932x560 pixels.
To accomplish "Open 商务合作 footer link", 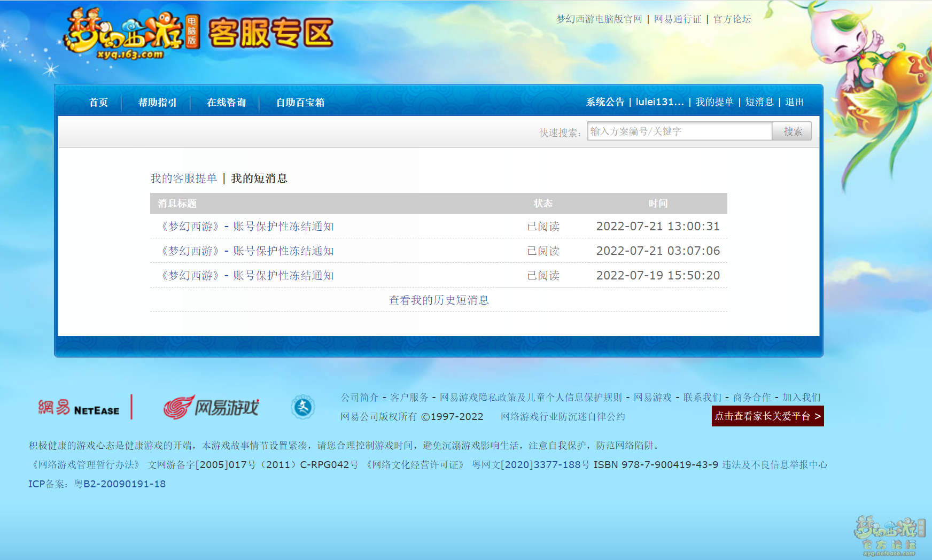I will coord(752,397).
